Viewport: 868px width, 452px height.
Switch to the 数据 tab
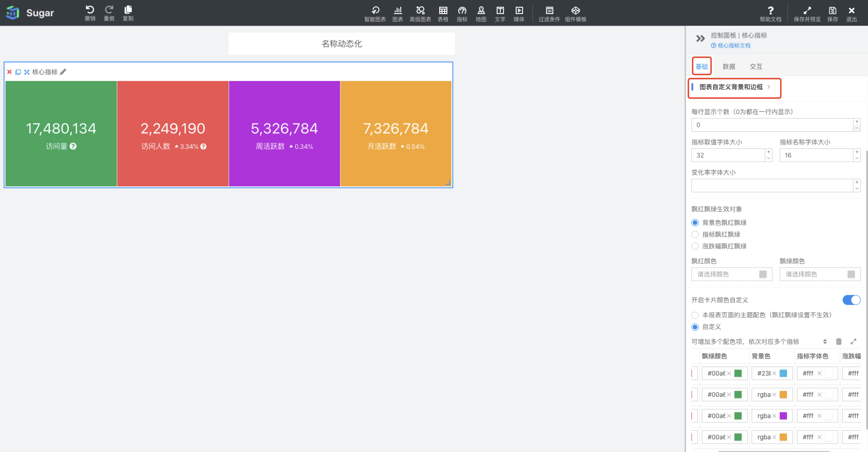[x=729, y=66]
